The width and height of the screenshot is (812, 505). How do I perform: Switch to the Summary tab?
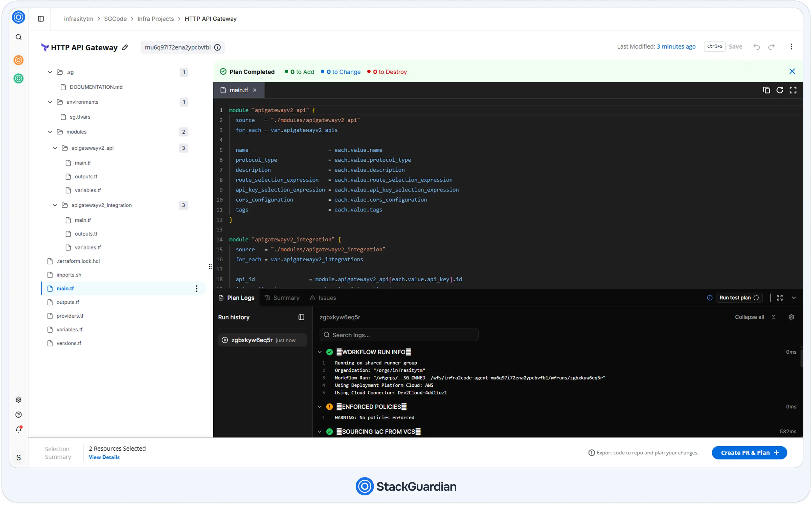(x=282, y=298)
